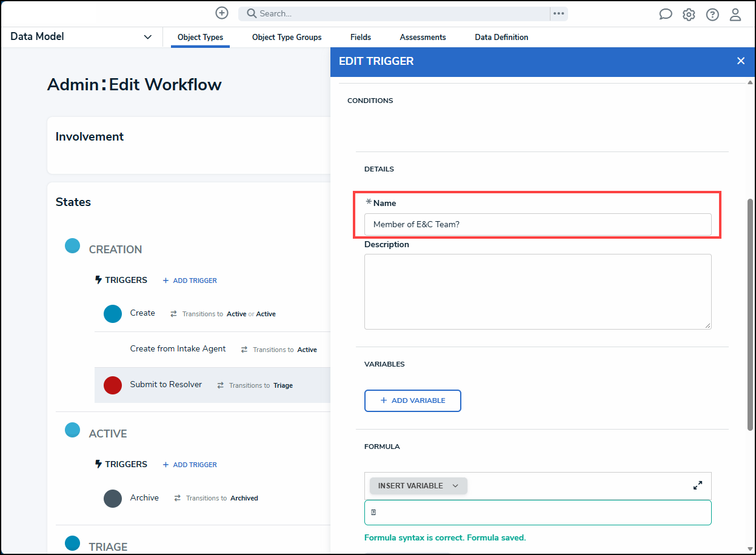Click the Submit to Resolver red circle
Screen dimensions: 756x555
coord(113,385)
